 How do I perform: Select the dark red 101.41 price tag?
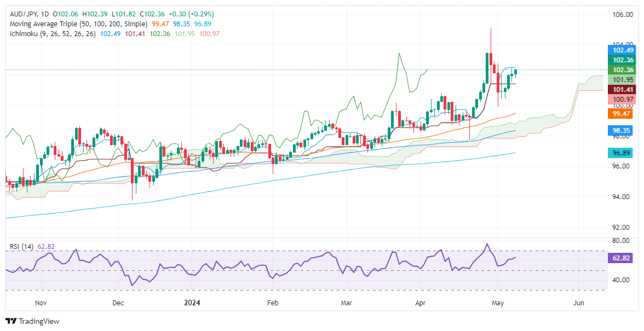tap(622, 89)
